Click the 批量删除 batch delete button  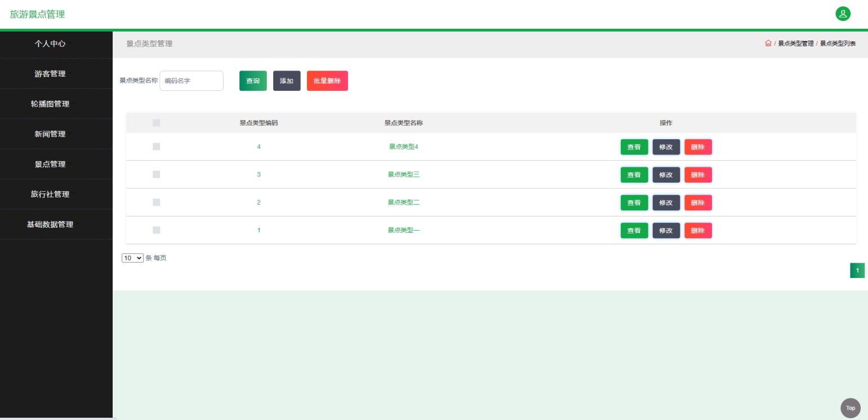[327, 81]
